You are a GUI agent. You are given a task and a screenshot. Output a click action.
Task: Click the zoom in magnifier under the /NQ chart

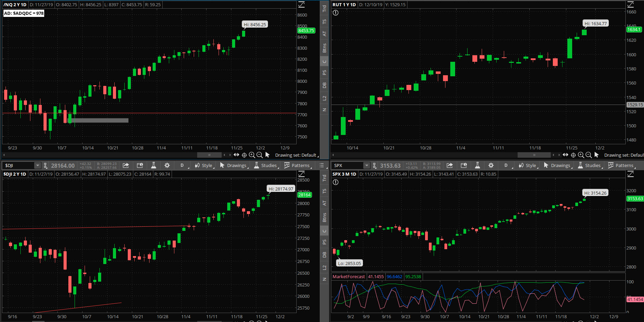(252, 155)
